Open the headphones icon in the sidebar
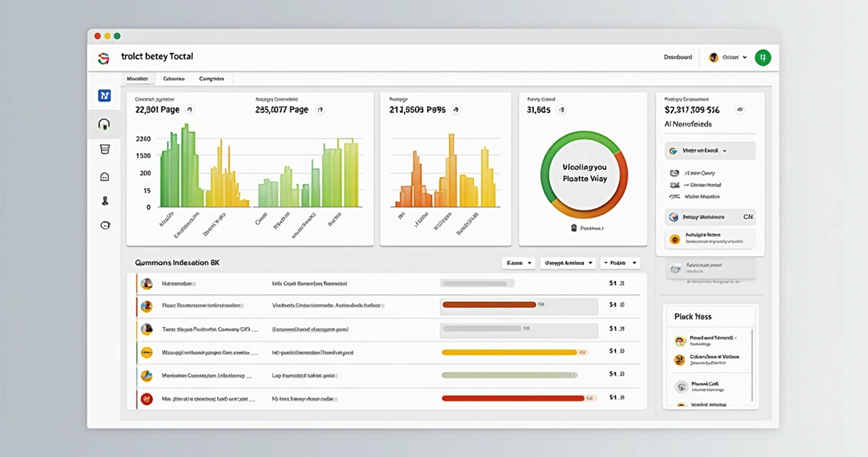The image size is (868, 457). click(x=104, y=124)
